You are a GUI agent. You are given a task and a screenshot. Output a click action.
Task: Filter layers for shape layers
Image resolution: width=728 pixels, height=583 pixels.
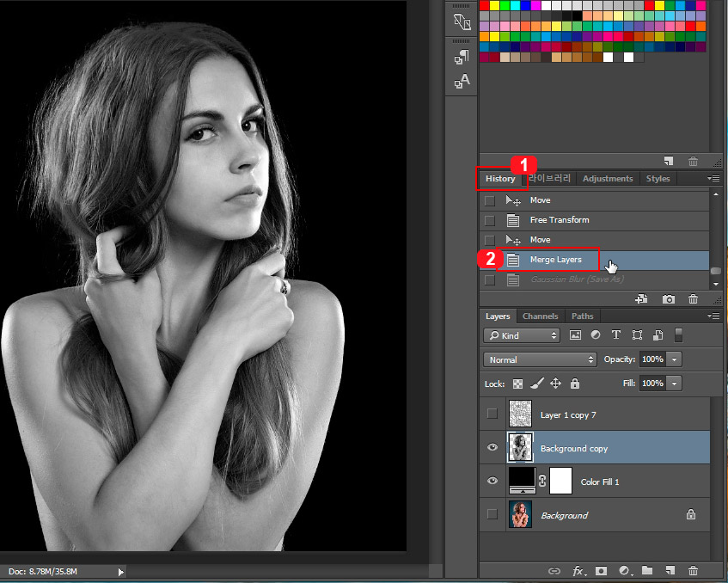pyautogui.click(x=637, y=335)
